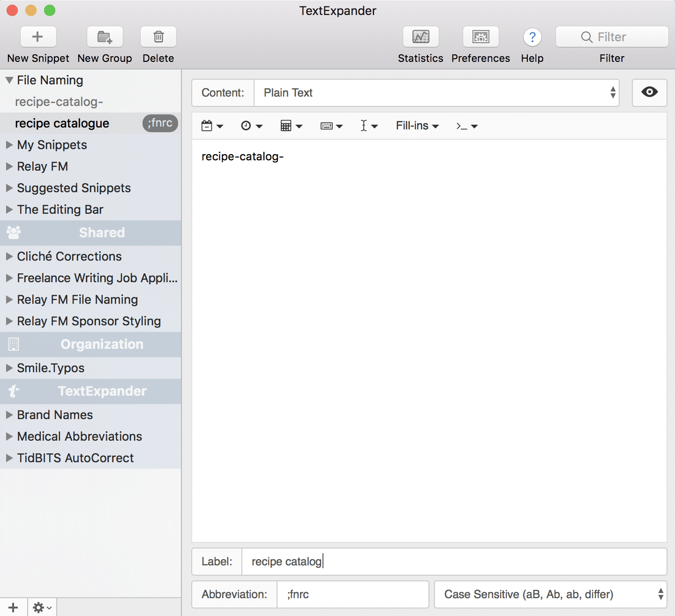Expand the Suggested Snippets group
Viewport: 675px width, 616px height.
point(9,188)
